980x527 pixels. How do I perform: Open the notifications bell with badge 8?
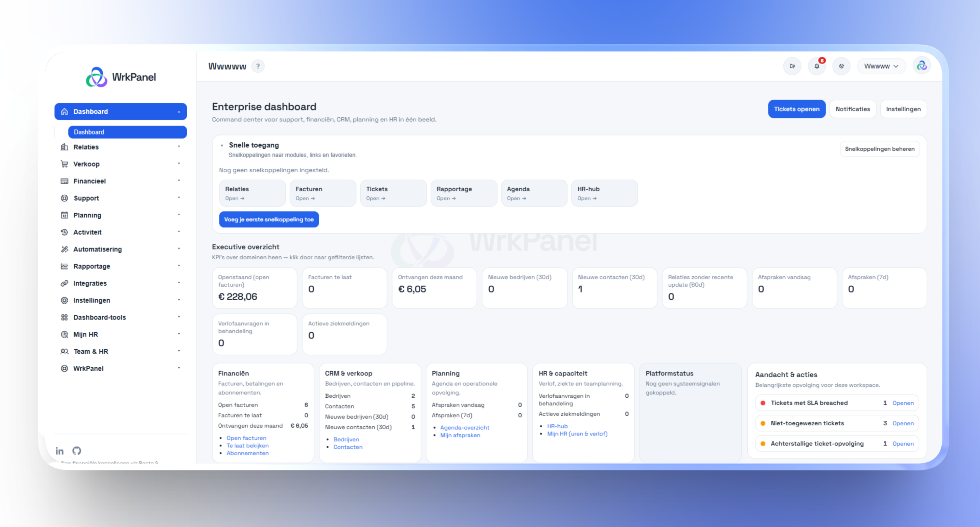coord(817,66)
